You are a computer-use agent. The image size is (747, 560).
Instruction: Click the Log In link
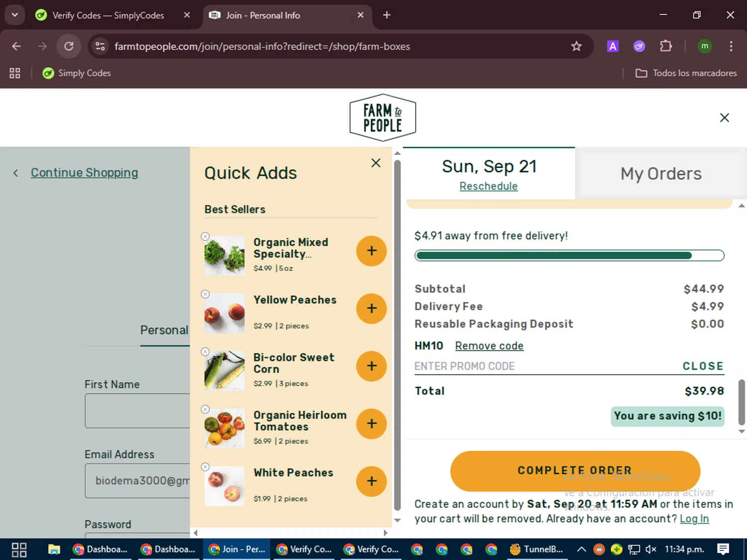click(x=694, y=519)
